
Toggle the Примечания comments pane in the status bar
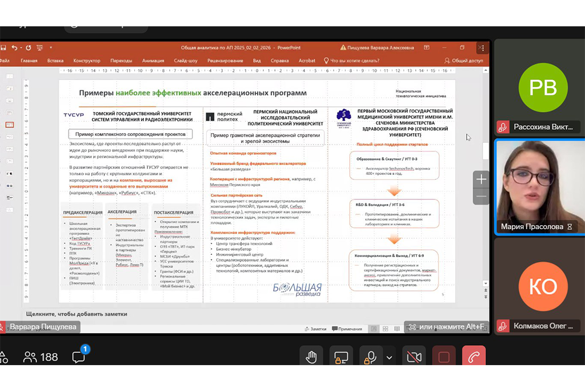(347, 329)
